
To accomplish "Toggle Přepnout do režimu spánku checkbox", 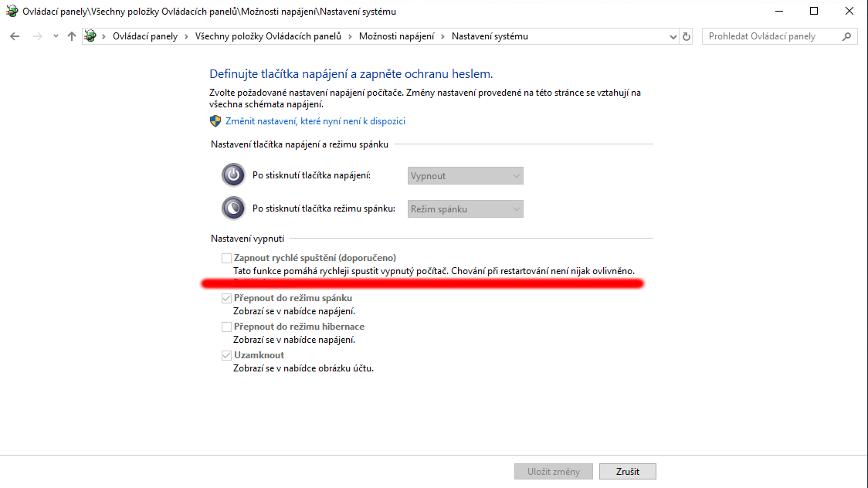I will 226,298.
